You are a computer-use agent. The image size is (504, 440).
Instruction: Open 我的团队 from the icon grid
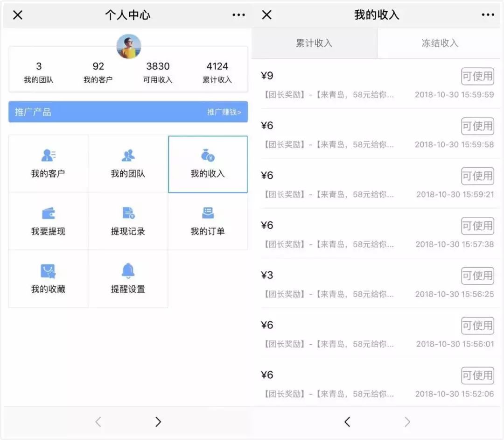(128, 163)
